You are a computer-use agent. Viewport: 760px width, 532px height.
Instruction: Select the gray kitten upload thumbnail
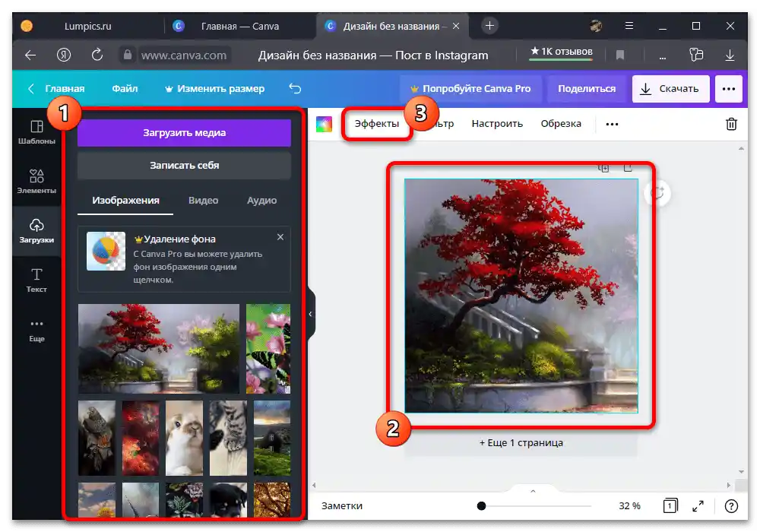coord(228,438)
